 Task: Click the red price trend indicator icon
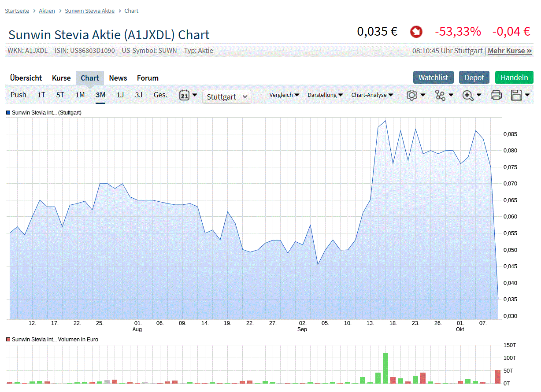tap(416, 32)
